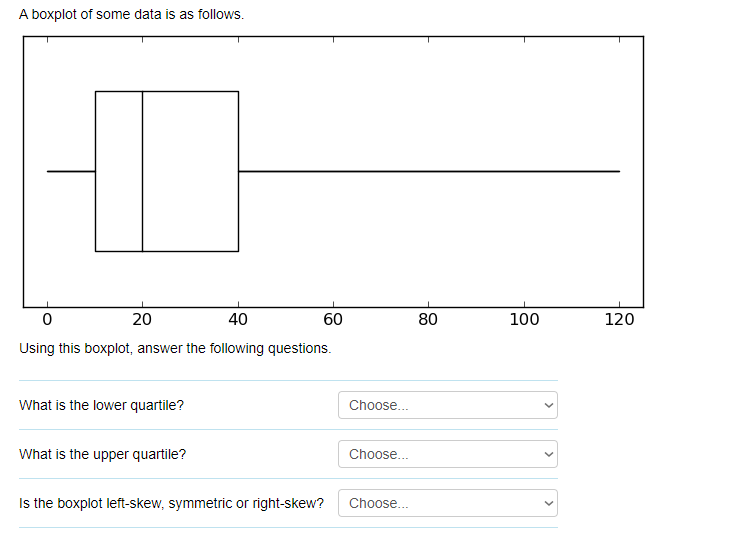Click the 'What is the upper quartile?' text
This screenshot has width=755, height=560.
pos(103,455)
